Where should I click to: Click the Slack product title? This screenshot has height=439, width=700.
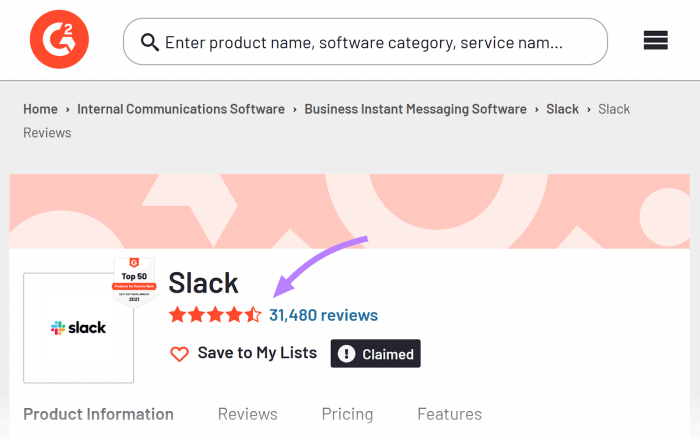pyautogui.click(x=204, y=282)
